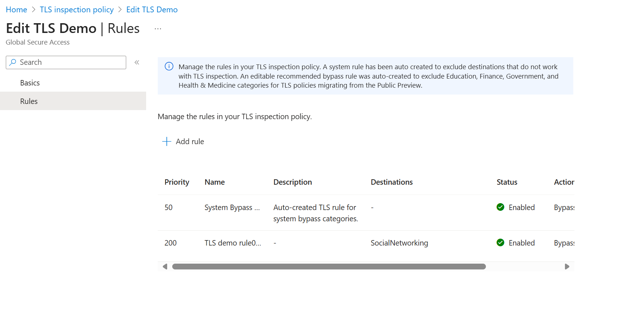Sort the table by the Priority column header
Image resolution: width=644 pixels, height=310 pixels.
[x=177, y=182]
